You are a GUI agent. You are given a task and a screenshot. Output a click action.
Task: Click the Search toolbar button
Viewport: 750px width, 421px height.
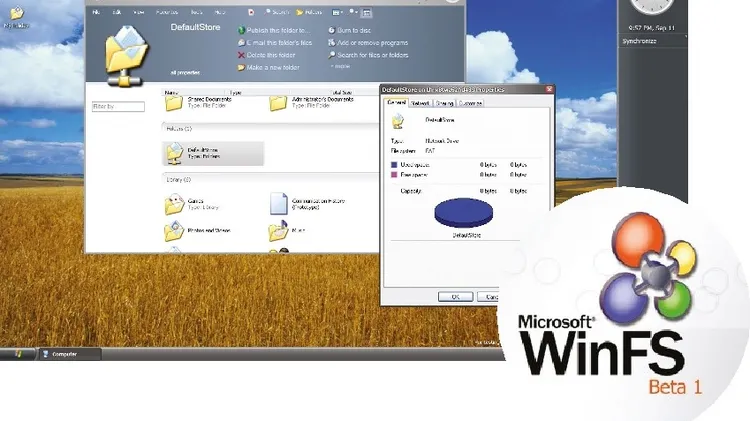click(x=276, y=12)
